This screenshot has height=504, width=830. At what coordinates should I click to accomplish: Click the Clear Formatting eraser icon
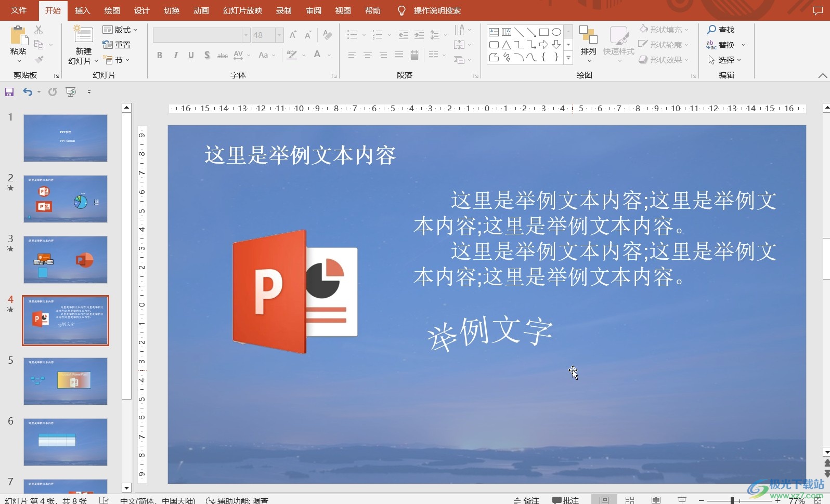click(x=327, y=35)
